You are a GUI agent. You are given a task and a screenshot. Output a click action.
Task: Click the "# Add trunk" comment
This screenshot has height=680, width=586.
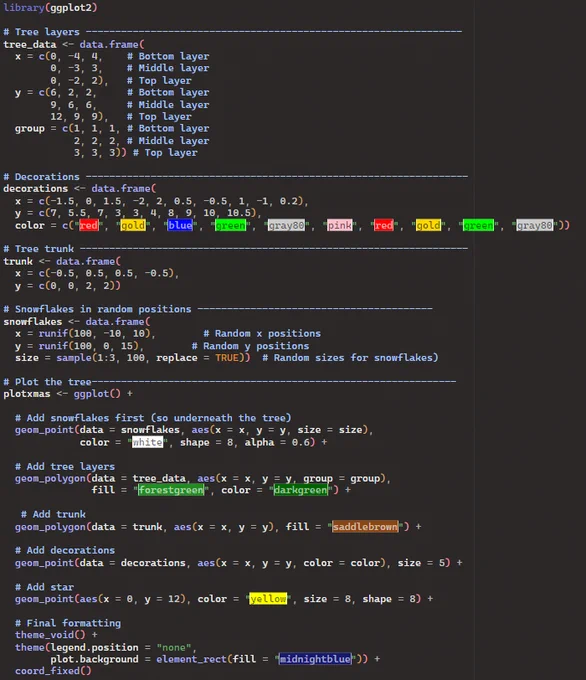(x=53, y=514)
